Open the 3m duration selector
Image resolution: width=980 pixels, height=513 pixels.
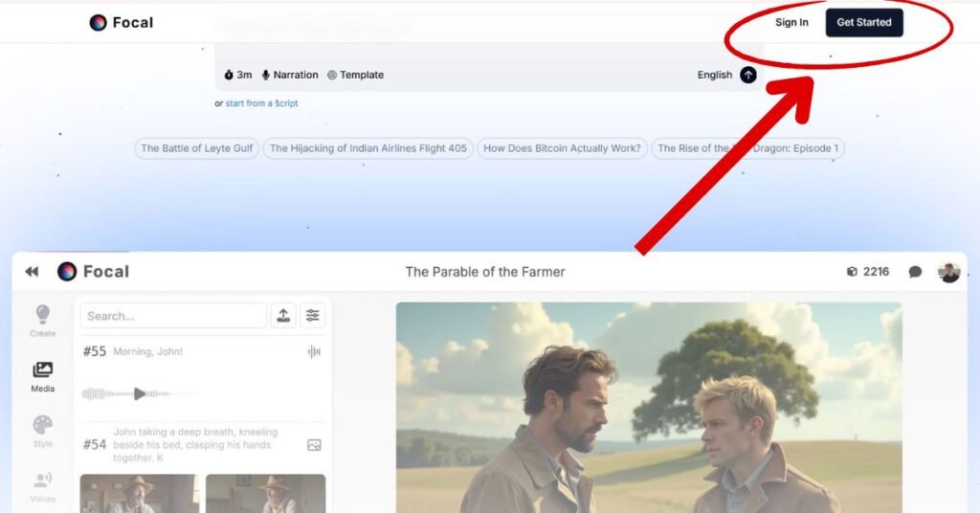(238, 75)
